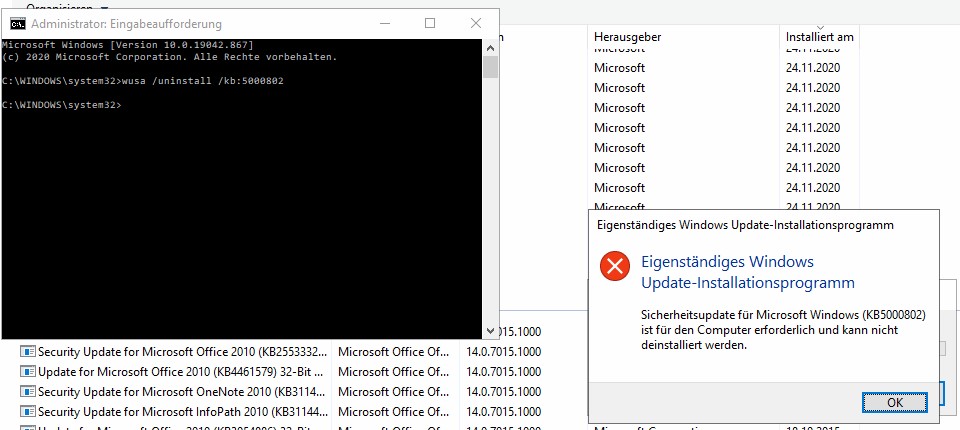This screenshot has width=960, height=430.
Task: Click icon of Security Update InfoPath 2010 row
Action: [x=28, y=412]
